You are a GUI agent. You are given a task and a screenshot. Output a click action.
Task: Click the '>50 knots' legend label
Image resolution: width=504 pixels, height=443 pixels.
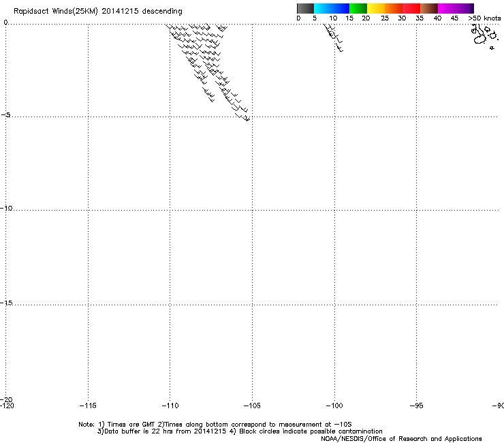(x=484, y=18)
